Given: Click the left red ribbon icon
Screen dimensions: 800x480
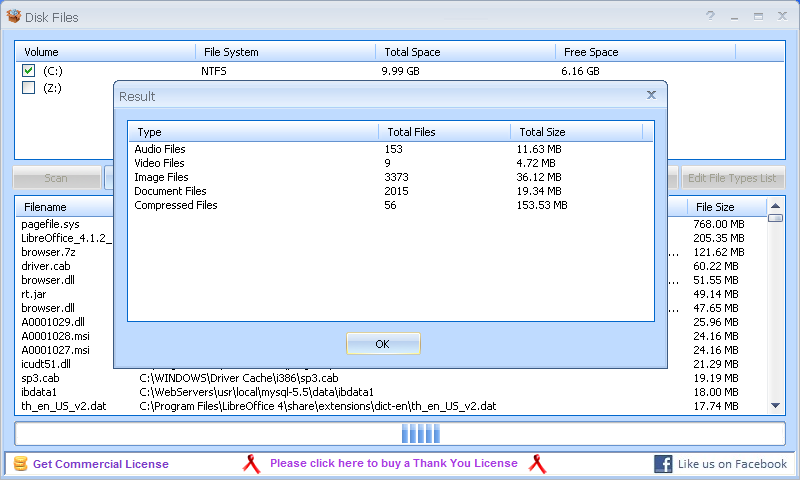Looking at the screenshot, I should point(251,464).
